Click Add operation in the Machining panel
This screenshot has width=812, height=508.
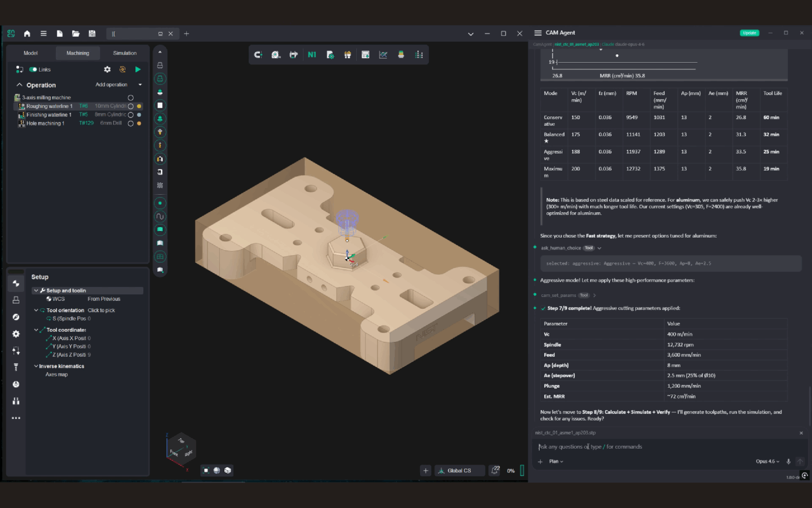(x=111, y=84)
